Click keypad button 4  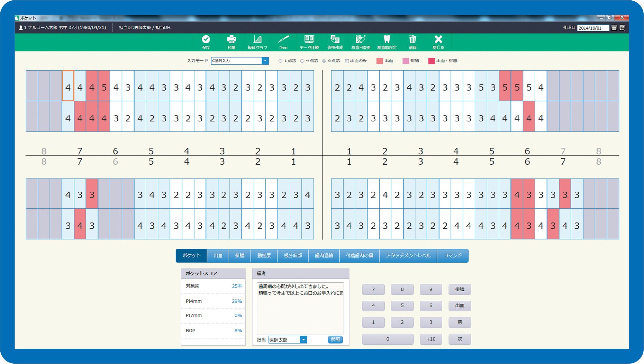[373, 306]
